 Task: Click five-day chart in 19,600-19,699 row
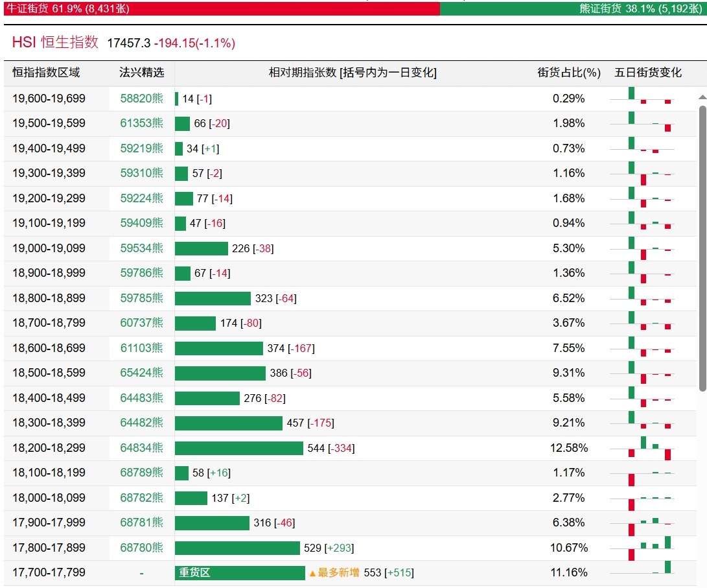pos(642,96)
